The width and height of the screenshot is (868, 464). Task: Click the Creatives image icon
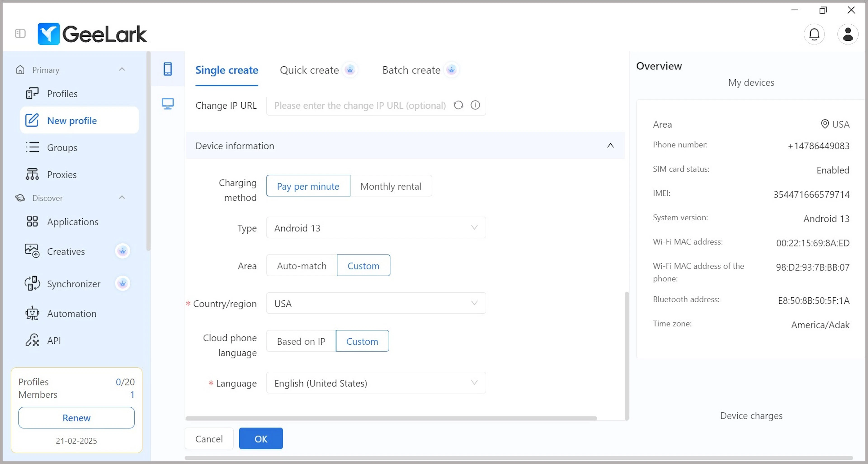pyautogui.click(x=32, y=251)
